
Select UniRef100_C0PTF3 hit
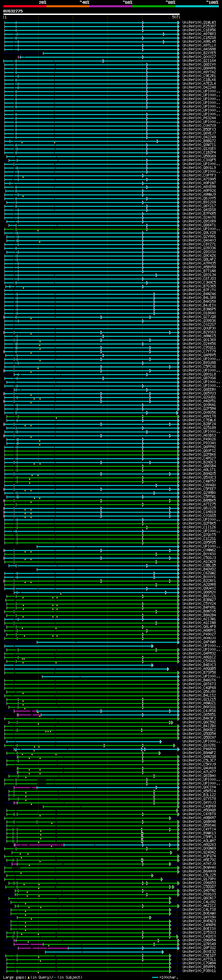[x=199, y=175]
